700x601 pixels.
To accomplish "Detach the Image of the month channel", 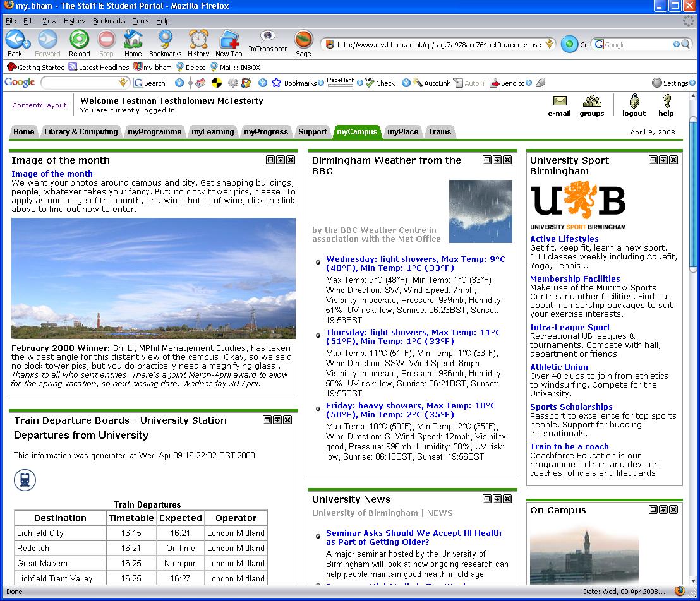I will 270,160.
